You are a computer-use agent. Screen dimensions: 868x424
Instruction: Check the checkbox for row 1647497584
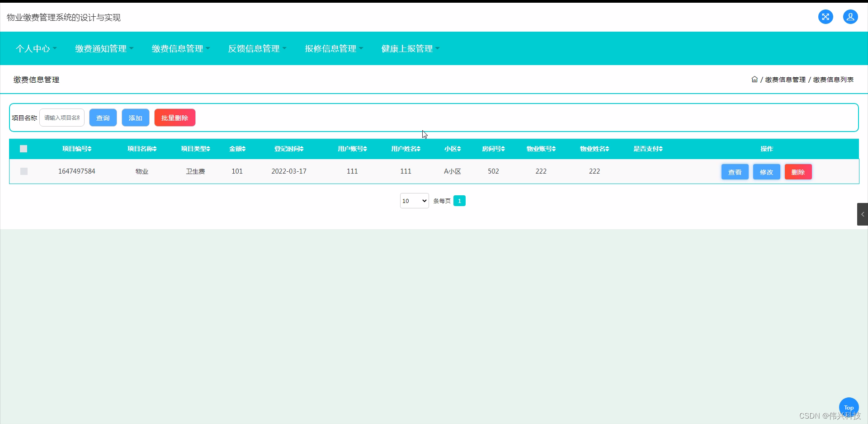coord(24,171)
